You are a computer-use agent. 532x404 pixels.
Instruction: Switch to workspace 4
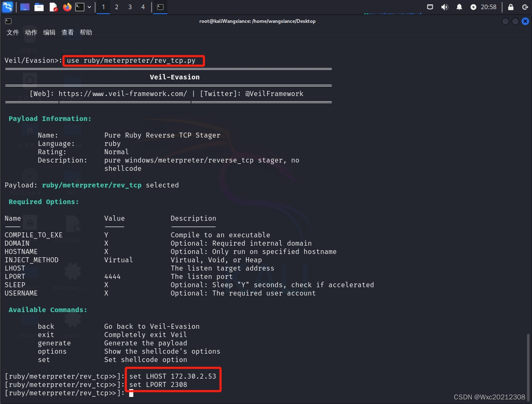click(x=143, y=7)
